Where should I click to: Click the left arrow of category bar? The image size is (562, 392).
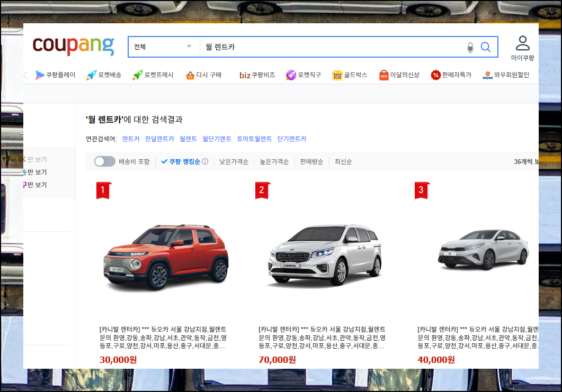click(x=25, y=75)
